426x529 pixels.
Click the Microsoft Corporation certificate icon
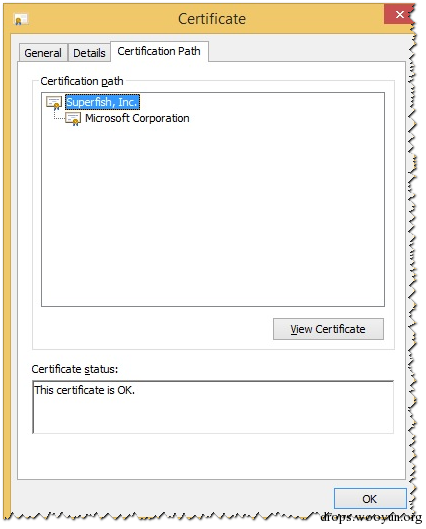[73, 119]
